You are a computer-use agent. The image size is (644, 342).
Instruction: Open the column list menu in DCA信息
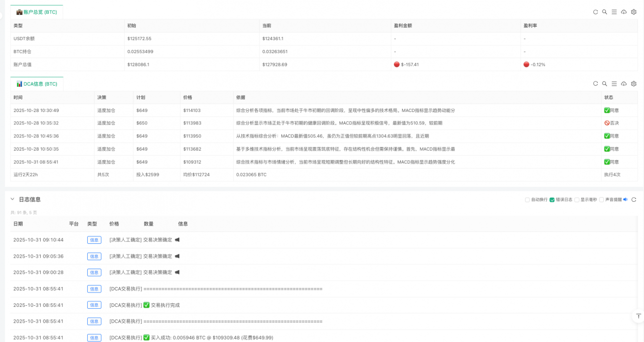coord(614,84)
